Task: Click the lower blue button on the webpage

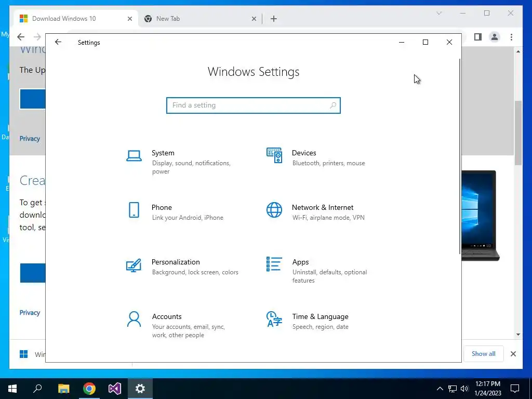Action: tap(33, 273)
